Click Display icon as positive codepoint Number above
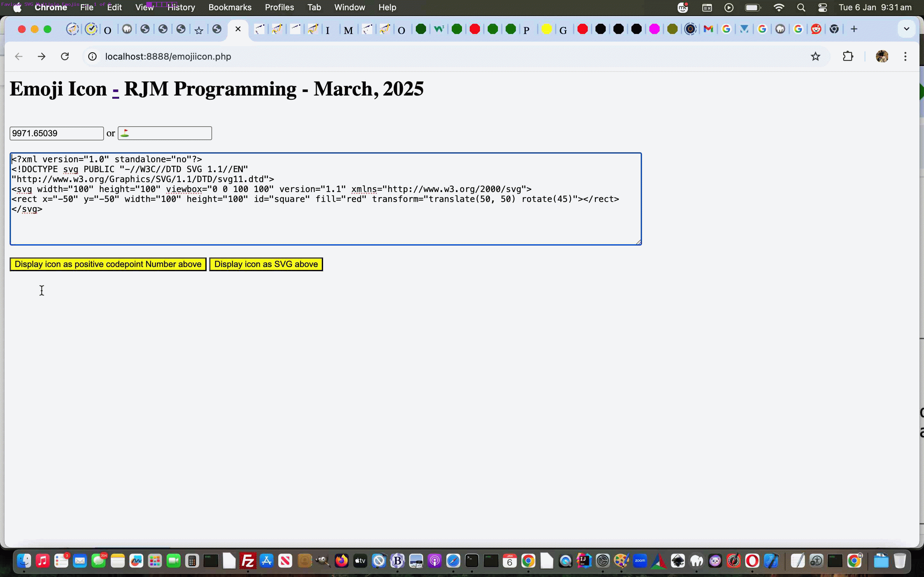 [108, 264]
